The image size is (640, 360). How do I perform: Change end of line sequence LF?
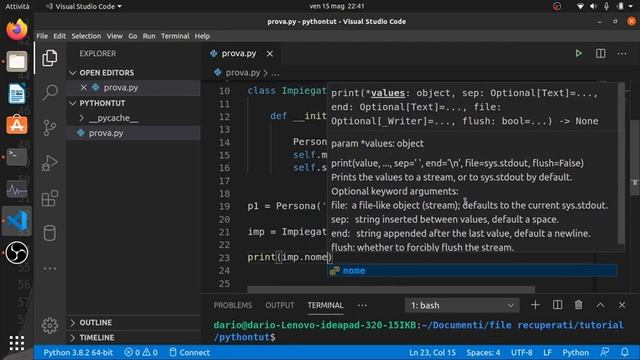tap(547, 352)
